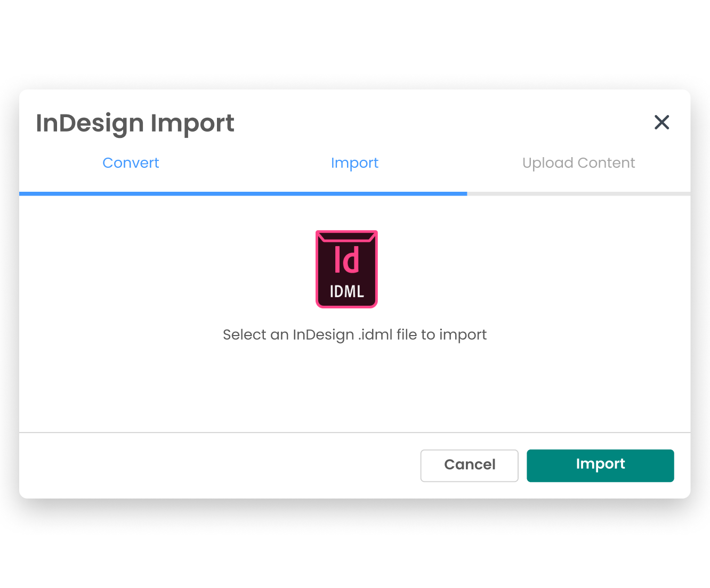The width and height of the screenshot is (710, 588).
Task: Click the 'Select an InDesign .idml file to import' text
Action: [354, 334]
